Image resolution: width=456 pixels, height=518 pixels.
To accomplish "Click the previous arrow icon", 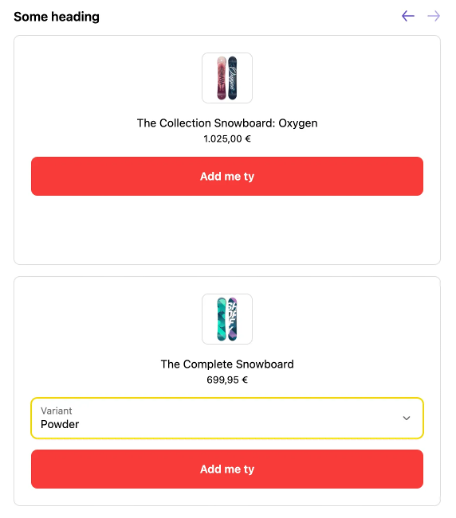I will coord(408,16).
